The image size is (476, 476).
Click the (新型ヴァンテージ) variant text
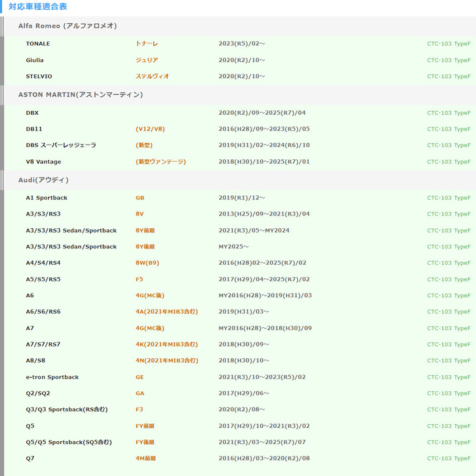pyautogui.click(x=160, y=162)
